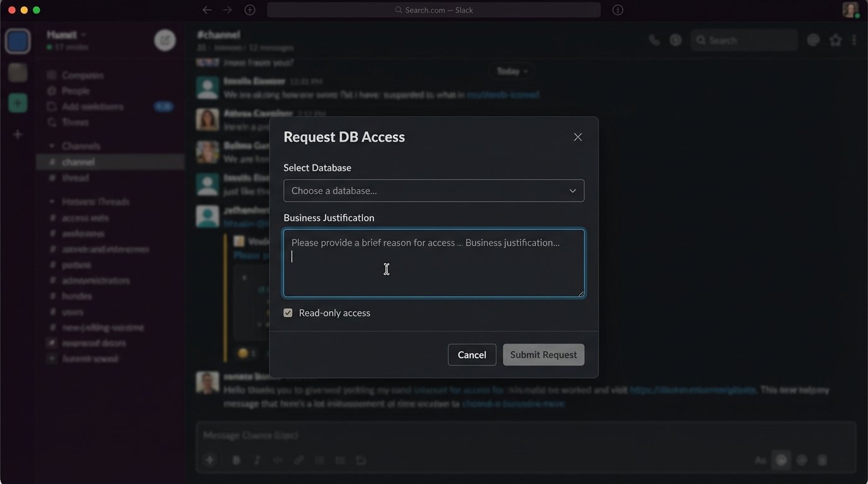Click the Submit Request button
This screenshot has height=484, width=868.
[x=543, y=354]
